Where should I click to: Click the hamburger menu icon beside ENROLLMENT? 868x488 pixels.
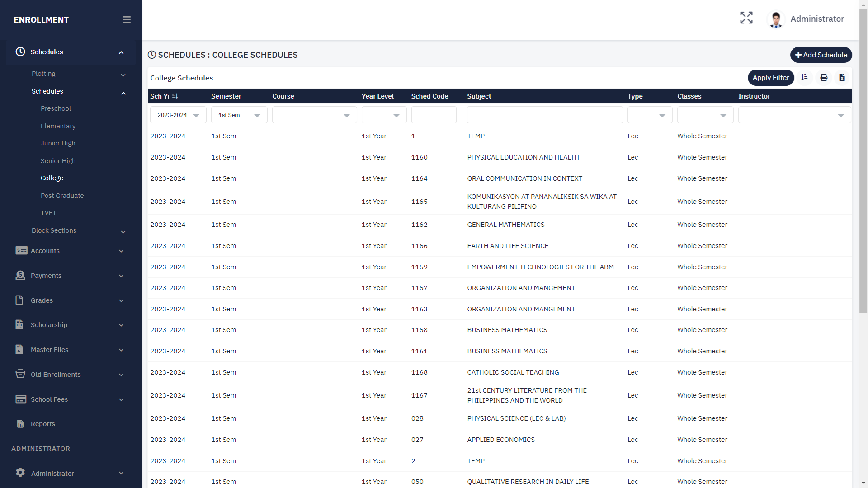click(127, 20)
